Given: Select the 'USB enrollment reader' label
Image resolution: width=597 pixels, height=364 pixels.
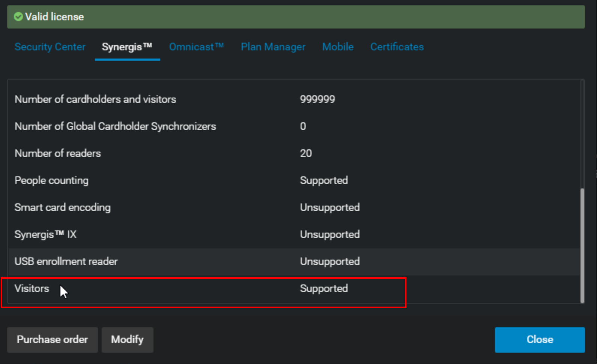Looking at the screenshot, I should [66, 262].
